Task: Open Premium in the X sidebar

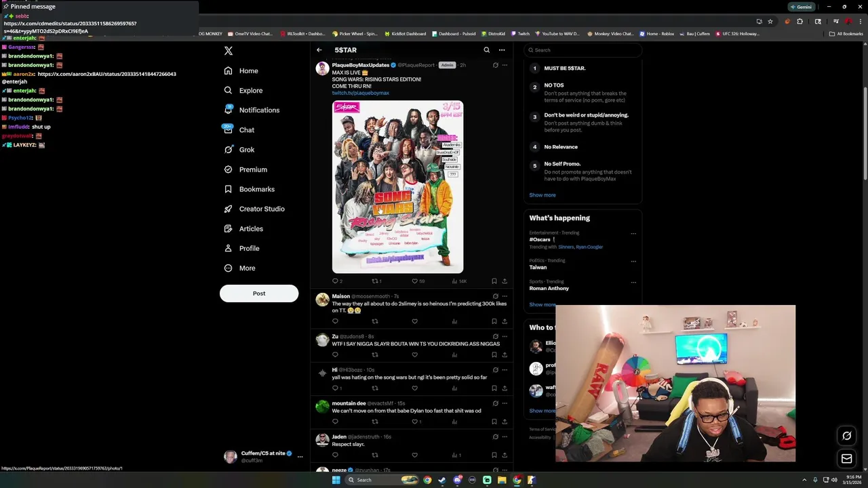Action: click(x=245, y=169)
